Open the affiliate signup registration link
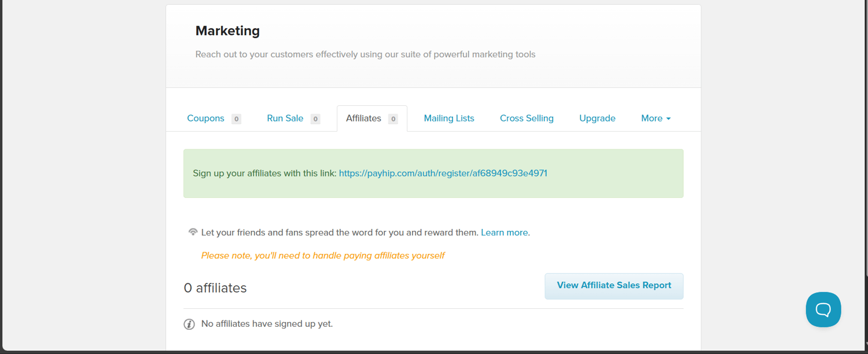The image size is (868, 354). click(x=443, y=173)
